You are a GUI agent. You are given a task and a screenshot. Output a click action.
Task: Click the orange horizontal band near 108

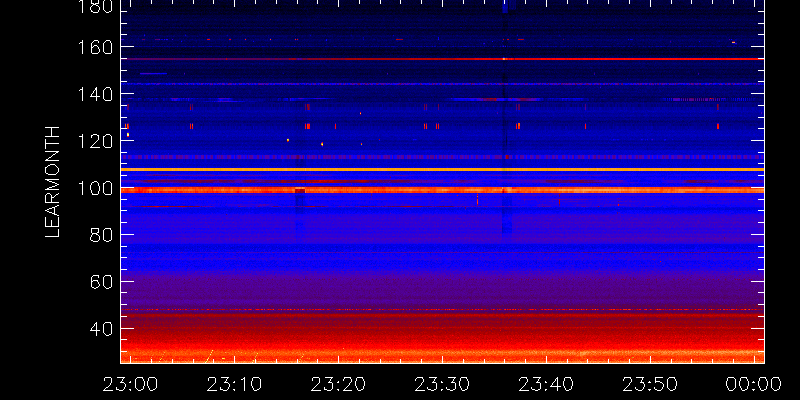pyautogui.click(x=442, y=169)
